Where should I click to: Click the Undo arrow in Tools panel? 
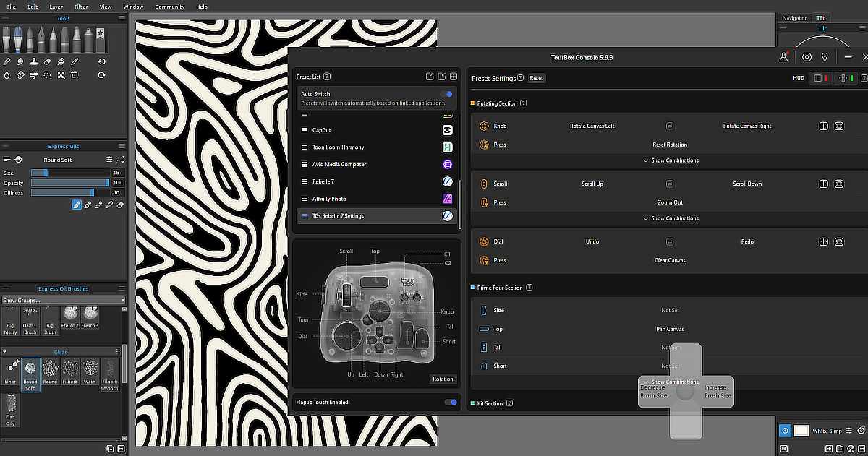pyautogui.click(x=102, y=62)
